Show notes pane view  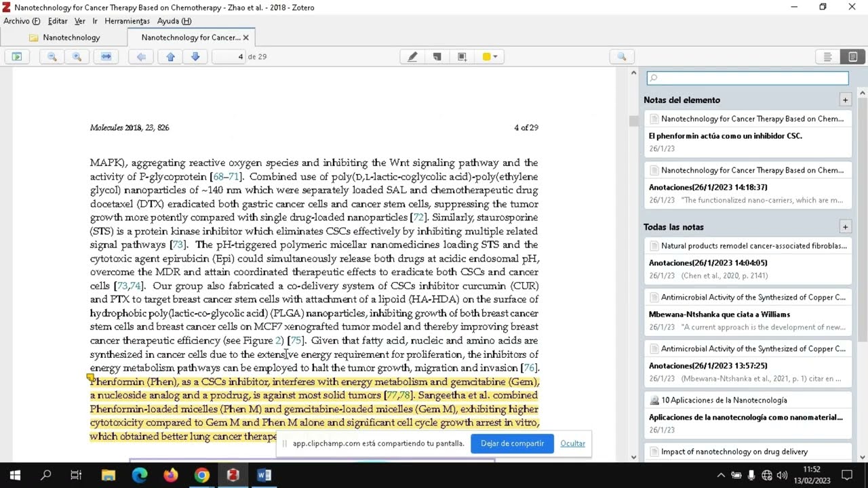click(852, 57)
